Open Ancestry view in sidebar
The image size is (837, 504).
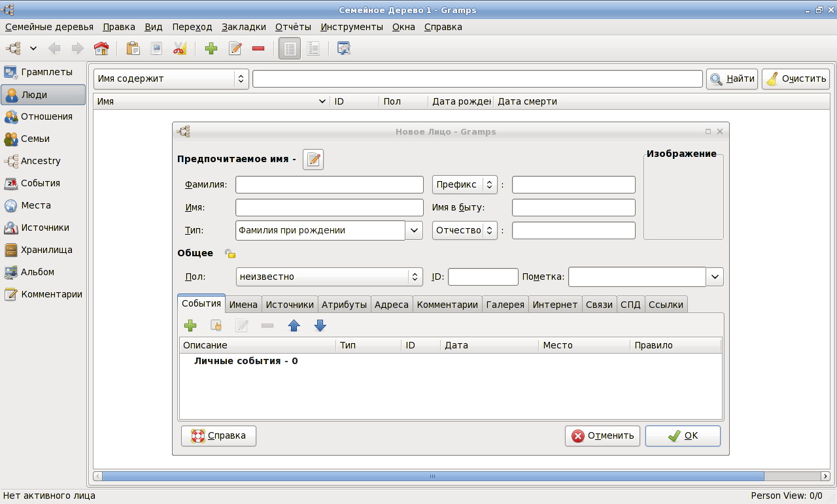[43, 161]
